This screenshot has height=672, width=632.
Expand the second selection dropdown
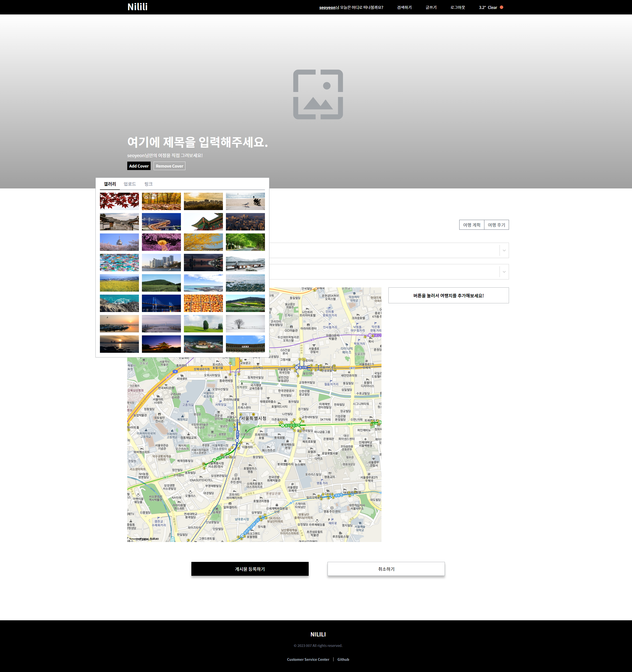[504, 271]
